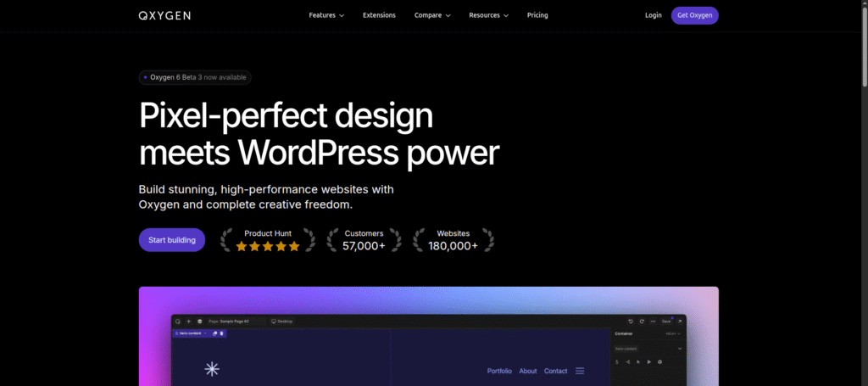Click the redo icon in editor toolbar
Screen dimensions: 868x386
(643, 322)
